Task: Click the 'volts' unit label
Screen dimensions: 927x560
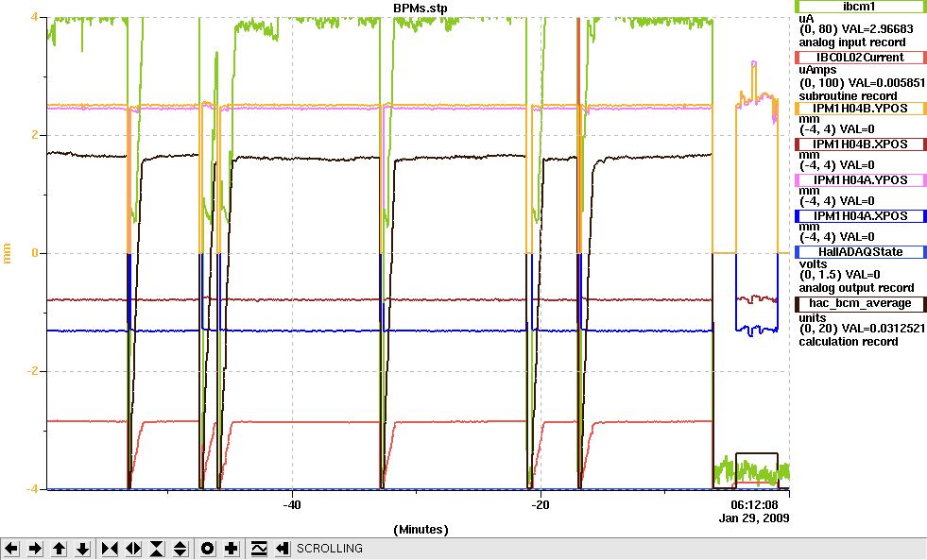Action: click(x=813, y=264)
